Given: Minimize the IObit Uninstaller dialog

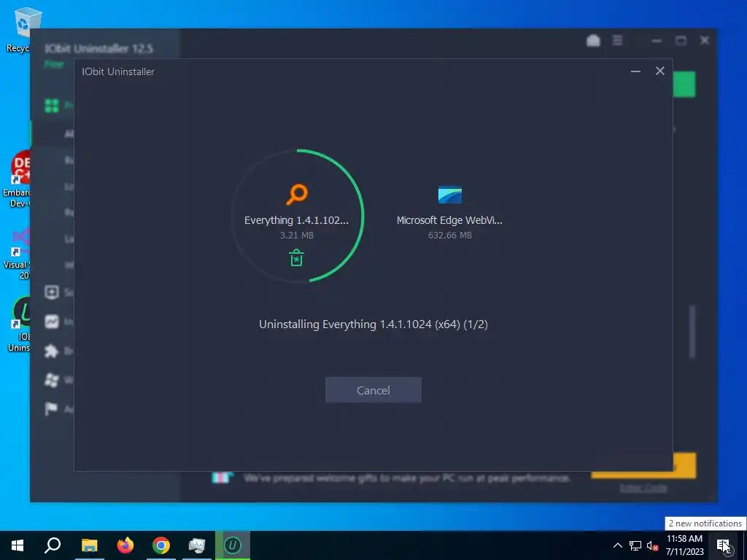Looking at the screenshot, I should (635, 71).
